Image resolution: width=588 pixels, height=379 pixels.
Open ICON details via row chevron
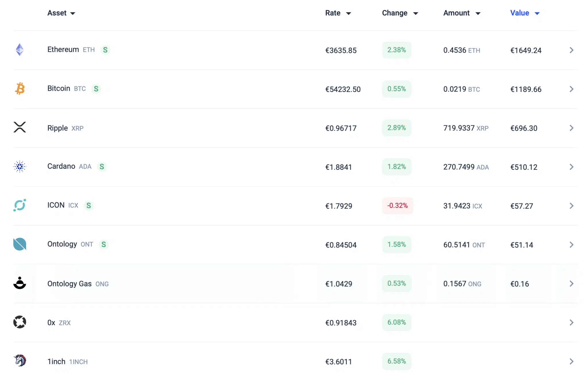coord(571,206)
